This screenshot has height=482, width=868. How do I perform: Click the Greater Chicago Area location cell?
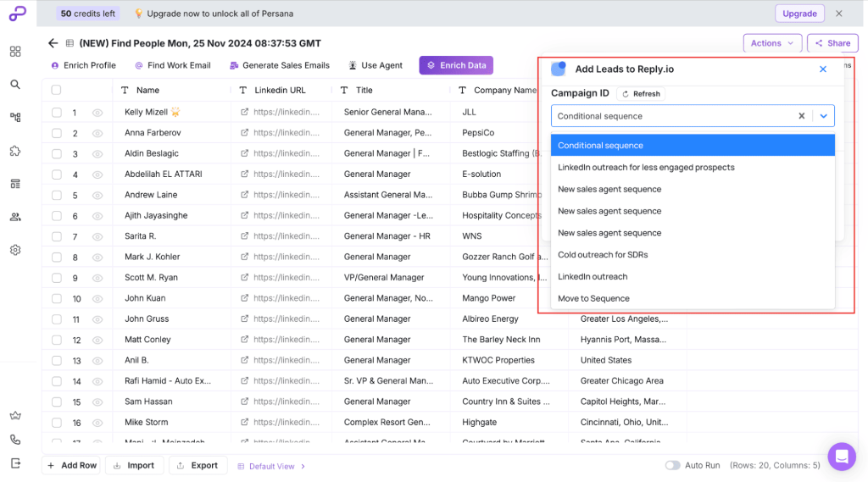[627, 380]
